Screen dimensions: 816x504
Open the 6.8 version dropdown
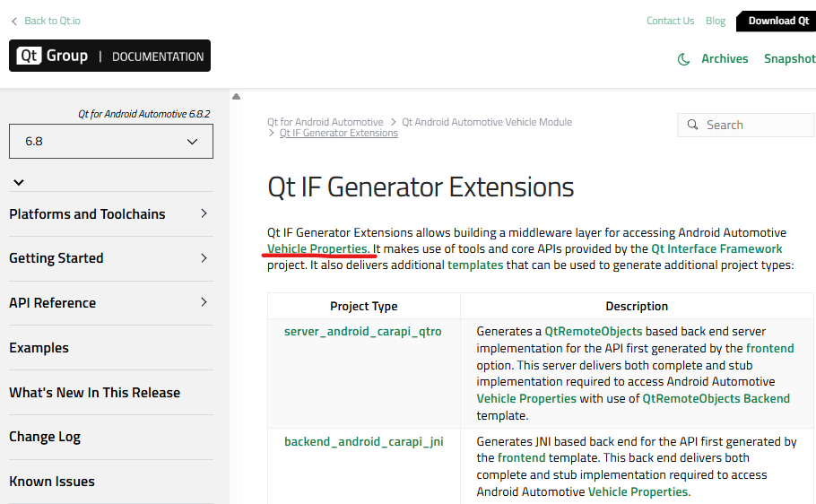(111, 141)
